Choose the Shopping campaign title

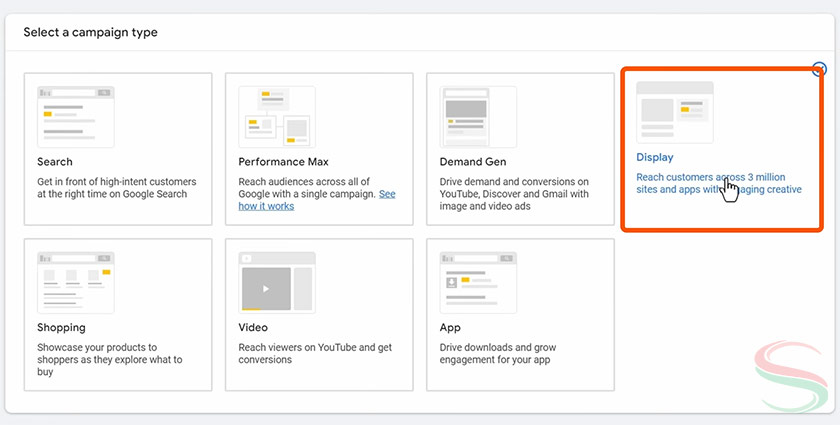(x=62, y=327)
